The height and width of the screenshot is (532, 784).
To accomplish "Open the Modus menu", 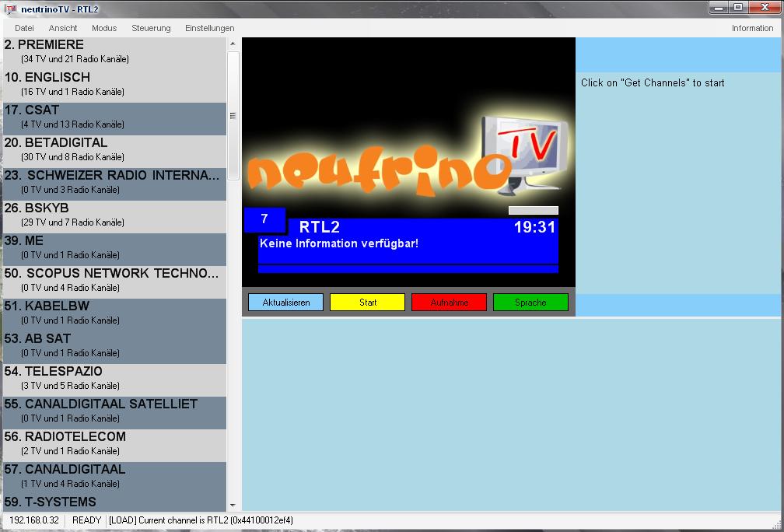I will [x=104, y=28].
